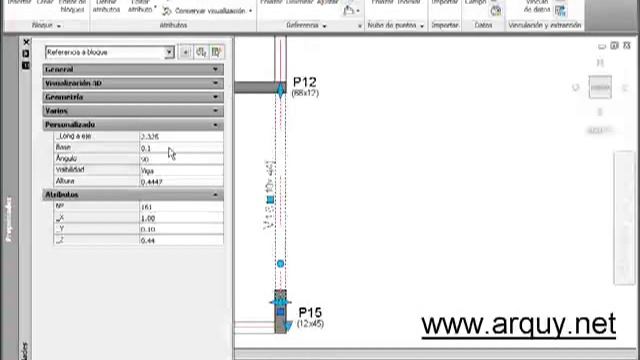Screen dimensions: 640x360
Task: Minimize the drawing viewport window
Action: 602,46
